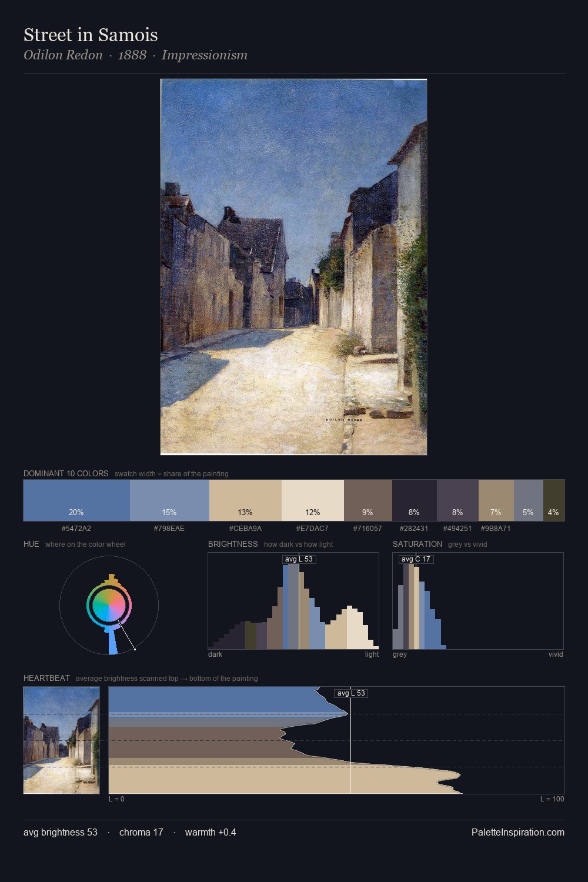Click the Impressionism style label
The height and width of the screenshot is (882, 588).
[205, 55]
